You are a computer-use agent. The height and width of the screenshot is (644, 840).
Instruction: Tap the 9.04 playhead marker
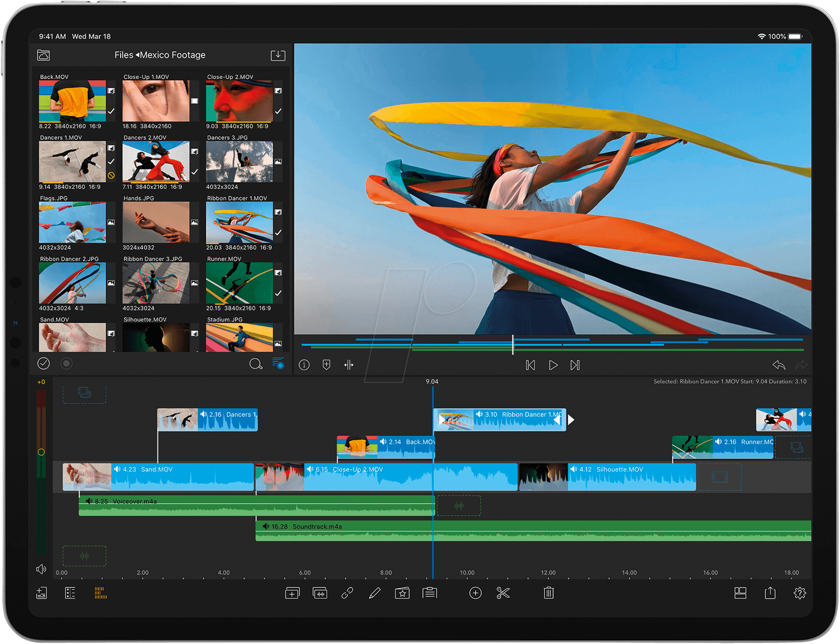[x=432, y=382]
